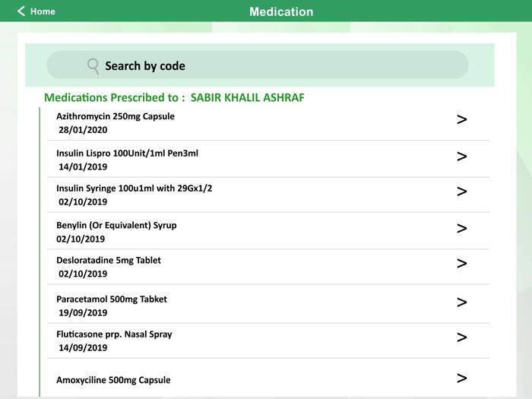The width and height of the screenshot is (532, 399).
Task: Open Insulin Syringe 100u1ml with 29Gx1/2 entry
Action: pyautogui.click(x=268, y=195)
